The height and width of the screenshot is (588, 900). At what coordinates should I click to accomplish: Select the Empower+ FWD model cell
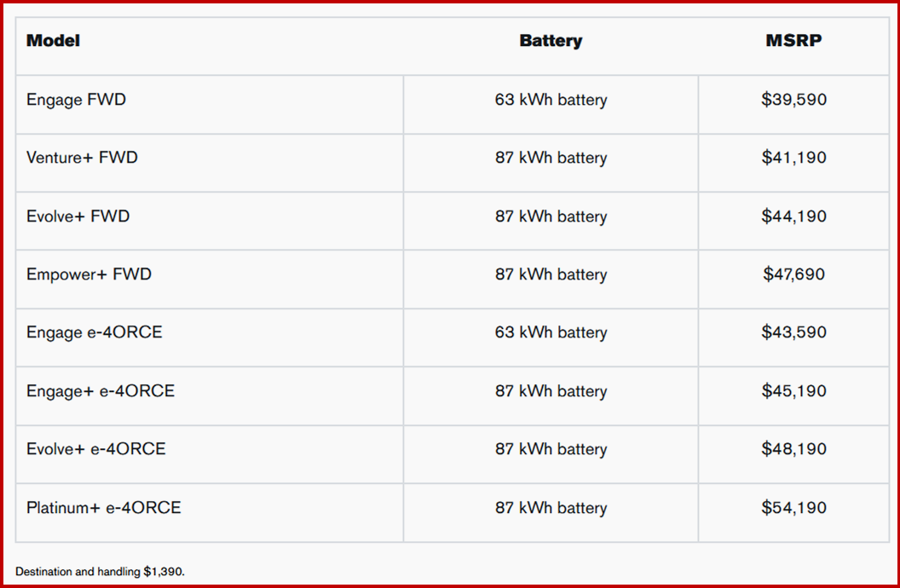[x=89, y=274]
